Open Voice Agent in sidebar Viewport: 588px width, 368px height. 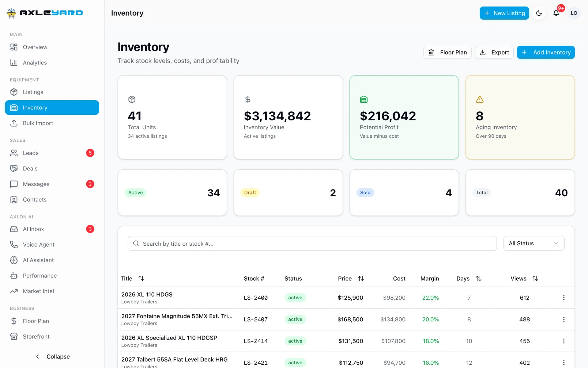click(52, 245)
